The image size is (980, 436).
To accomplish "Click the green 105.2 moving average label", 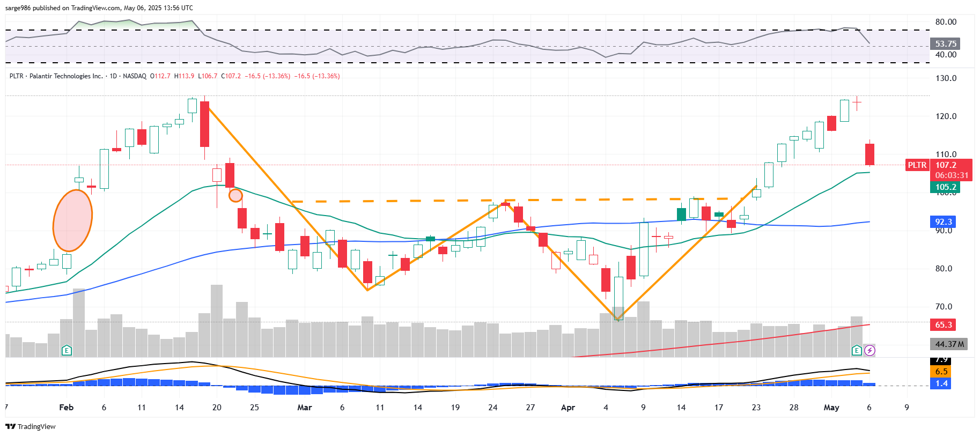I will coord(945,187).
